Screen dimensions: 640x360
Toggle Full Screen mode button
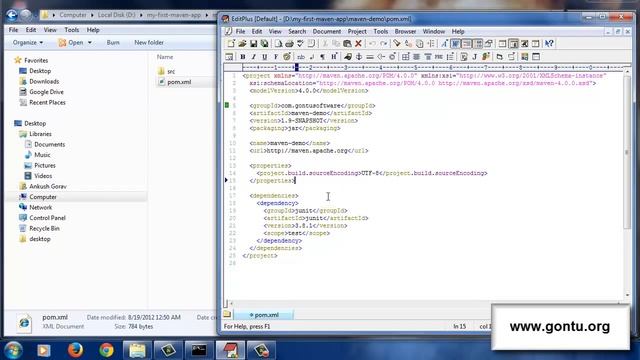click(x=524, y=44)
